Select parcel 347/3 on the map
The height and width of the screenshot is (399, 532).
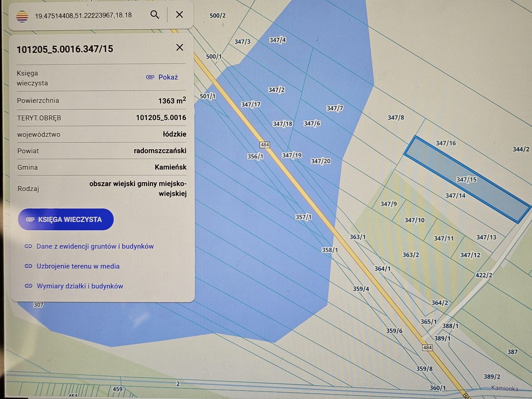pyautogui.click(x=242, y=42)
